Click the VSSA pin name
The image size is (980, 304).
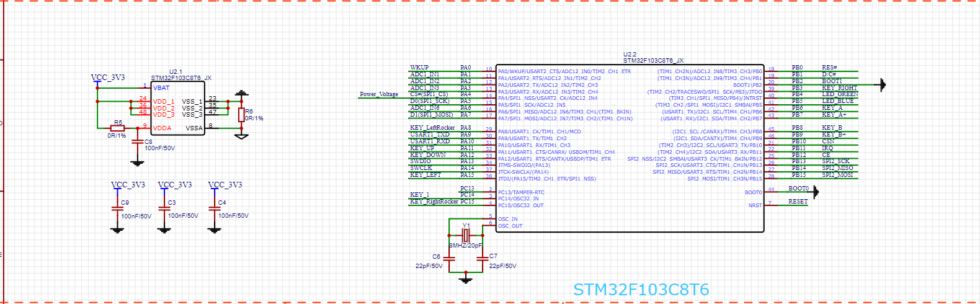click(194, 128)
